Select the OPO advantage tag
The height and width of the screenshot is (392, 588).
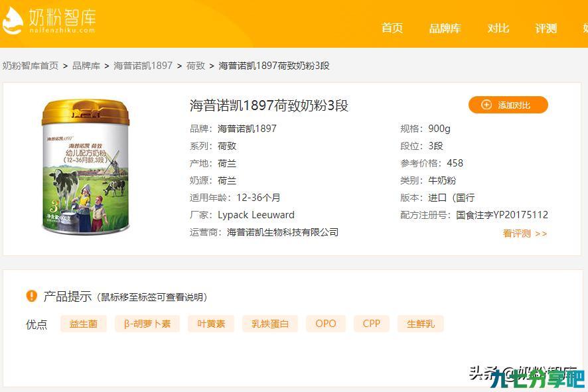326,324
